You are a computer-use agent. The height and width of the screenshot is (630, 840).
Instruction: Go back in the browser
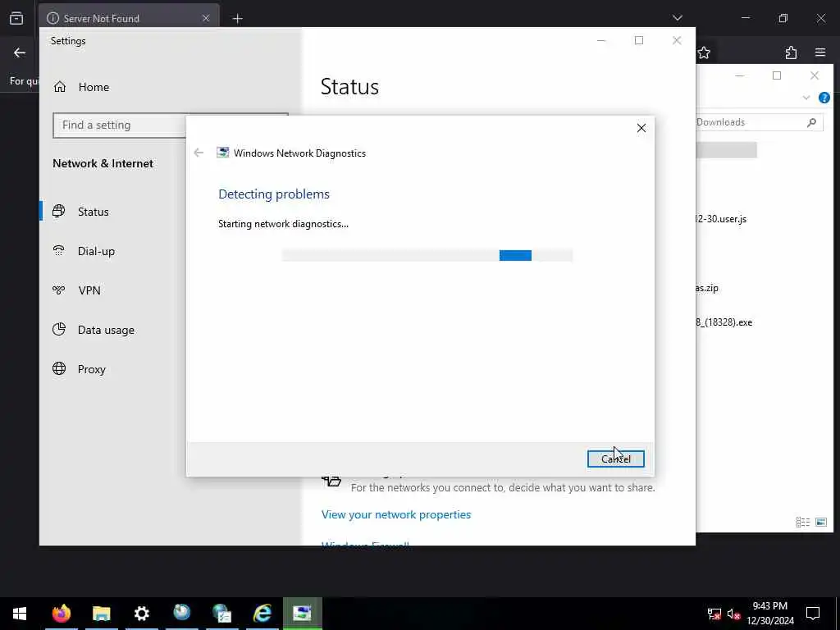(20, 52)
